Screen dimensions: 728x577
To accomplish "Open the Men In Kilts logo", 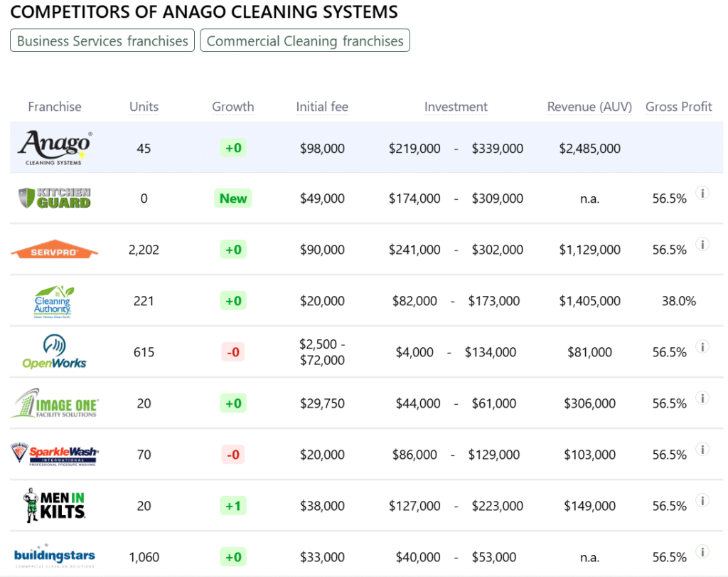I will click(x=54, y=505).
